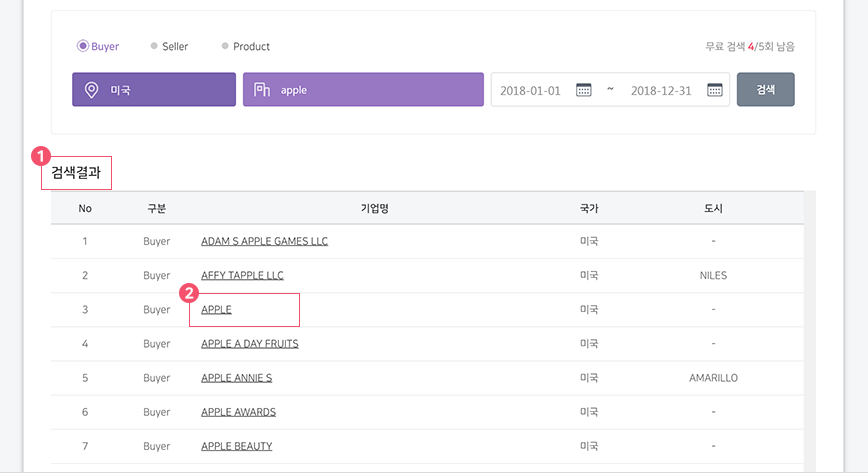Open the 미국 country selector

pyautogui.click(x=154, y=89)
